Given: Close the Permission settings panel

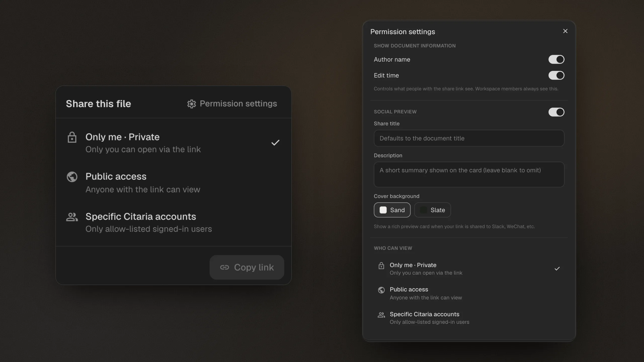Looking at the screenshot, I should tap(565, 31).
